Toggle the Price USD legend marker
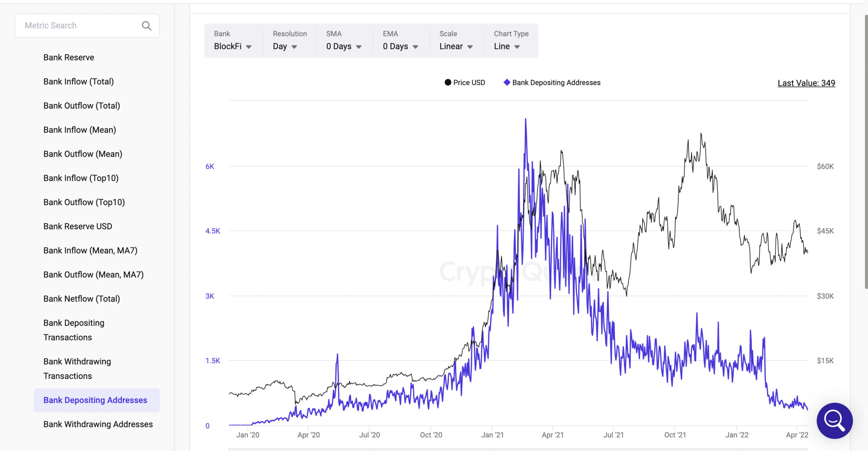Screen dimensions: 868x451 click(x=448, y=82)
